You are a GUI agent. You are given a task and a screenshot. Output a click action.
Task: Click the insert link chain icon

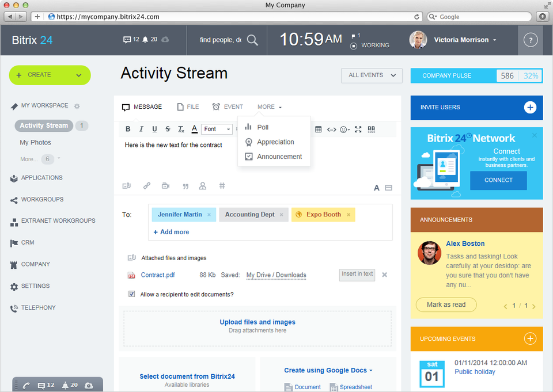pyautogui.click(x=147, y=186)
